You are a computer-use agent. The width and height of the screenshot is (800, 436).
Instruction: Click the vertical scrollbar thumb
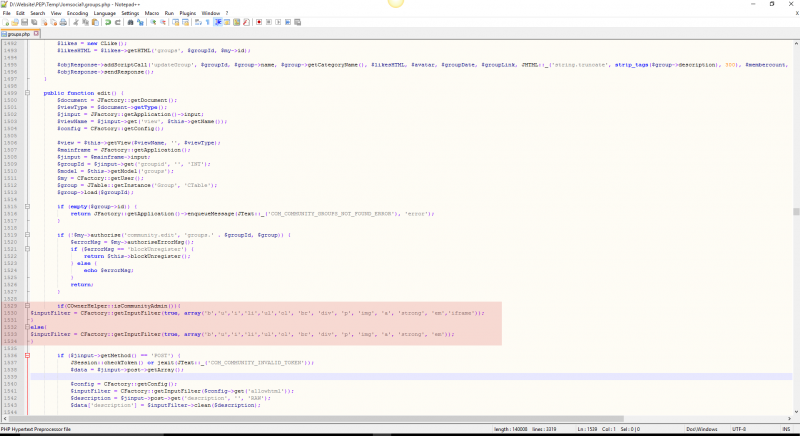pyautogui.click(x=796, y=212)
